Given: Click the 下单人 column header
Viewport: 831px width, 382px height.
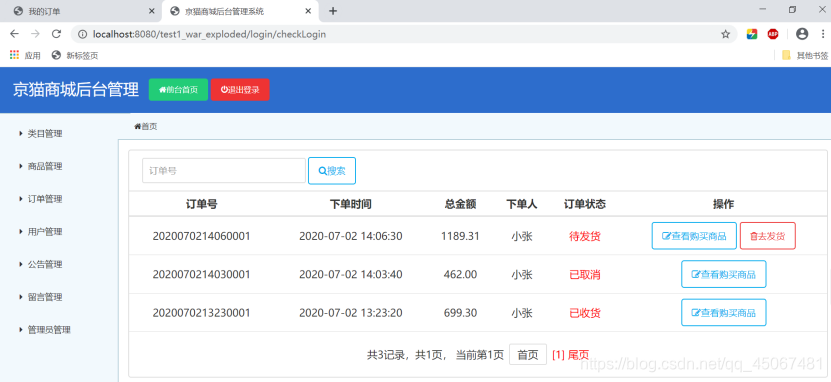Looking at the screenshot, I should pyautogui.click(x=522, y=204).
